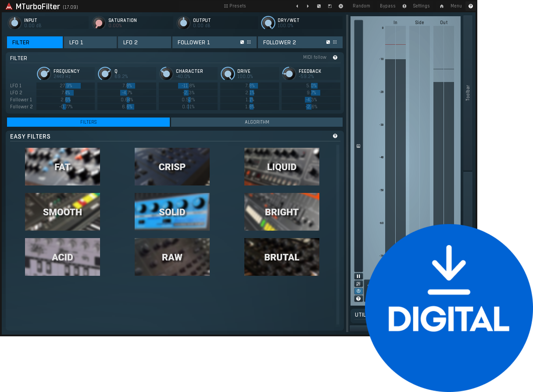The width and height of the screenshot is (533, 392).
Task: Choose the FAT filter thumbnail
Action: pyautogui.click(x=62, y=167)
